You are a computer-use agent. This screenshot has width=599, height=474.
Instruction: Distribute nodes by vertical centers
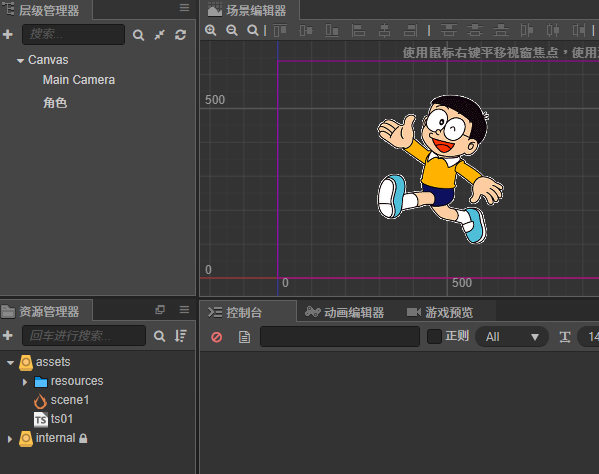(474, 30)
